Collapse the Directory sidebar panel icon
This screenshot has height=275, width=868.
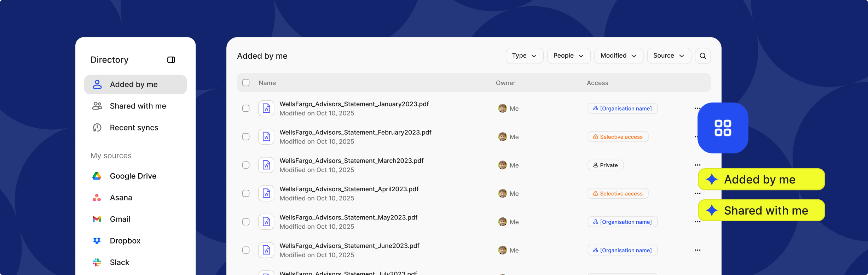171,60
